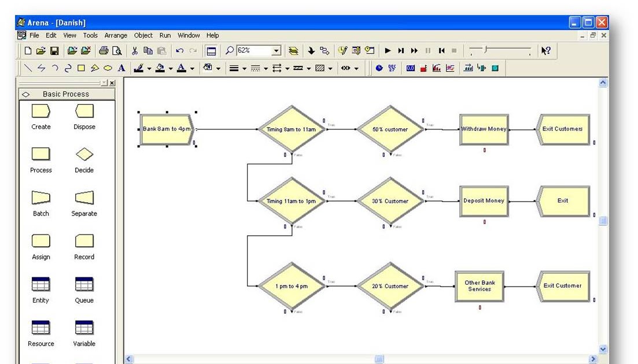The width and height of the screenshot is (638, 364).
Task: Select the Decide module from the project bar
Action: click(x=83, y=154)
